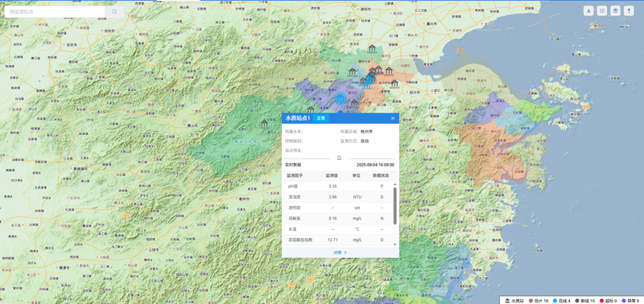
Task: Click the scrollbar up arrow in the table
Action: click(x=395, y=185)
